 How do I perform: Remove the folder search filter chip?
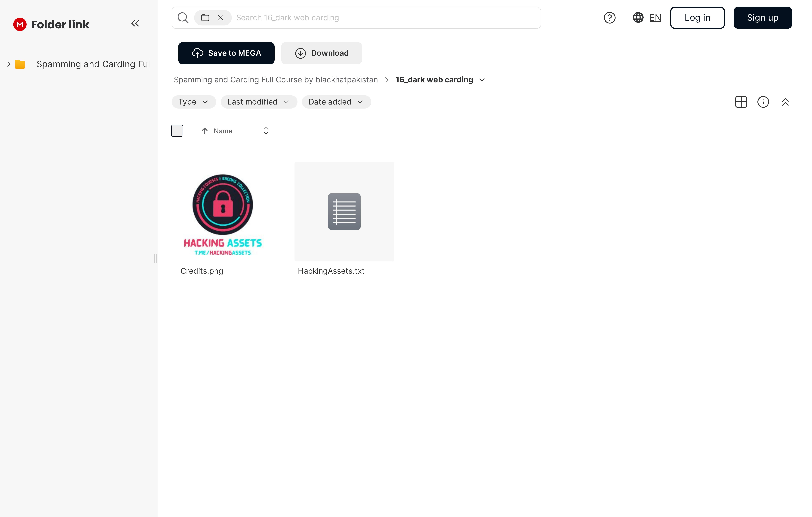point(221,18)
